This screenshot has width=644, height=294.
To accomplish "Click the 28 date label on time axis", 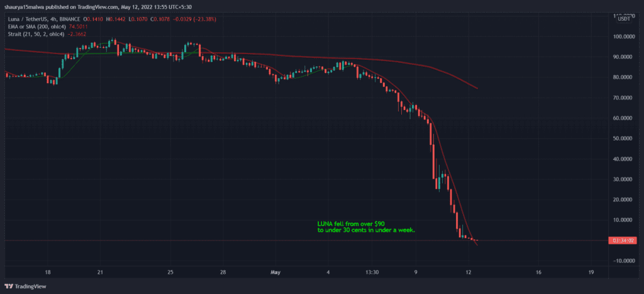I will click(x=223, y=273).
